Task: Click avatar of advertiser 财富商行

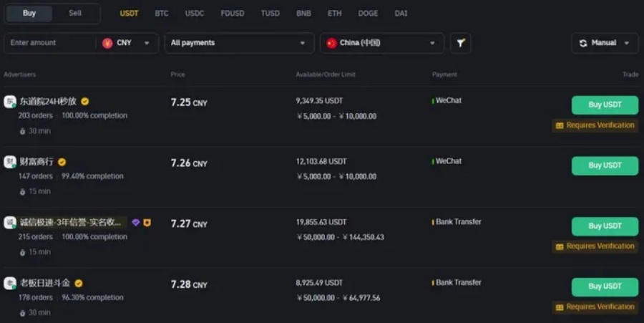Action: click(x=10, y=162)
